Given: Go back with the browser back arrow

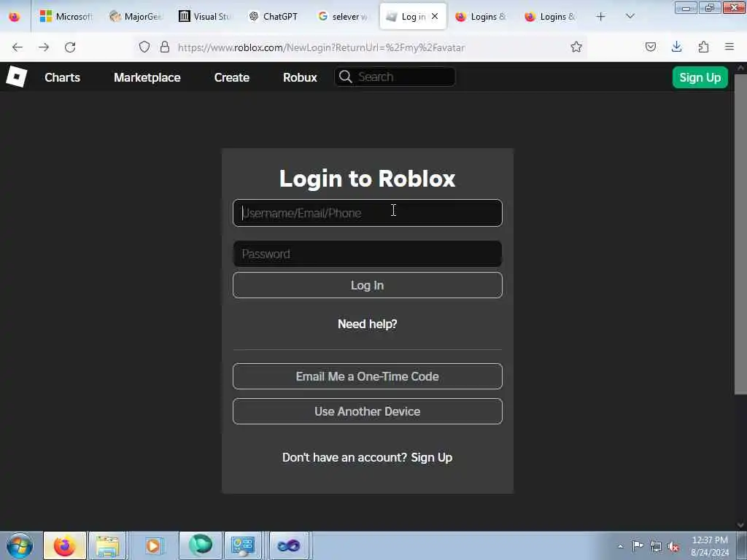Looking at the screenshot, I should [18, 47].
